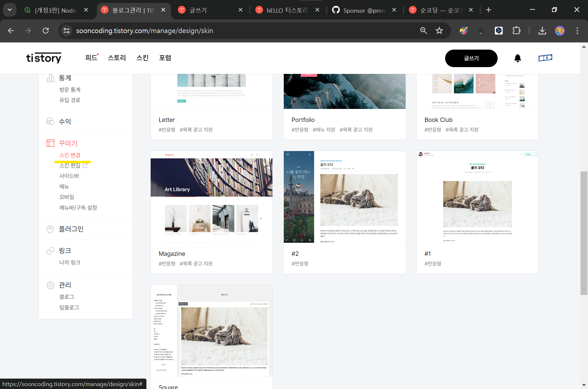Select the Magazine skin thumbnail
588x389 pixels.
(x=212, y=197)
